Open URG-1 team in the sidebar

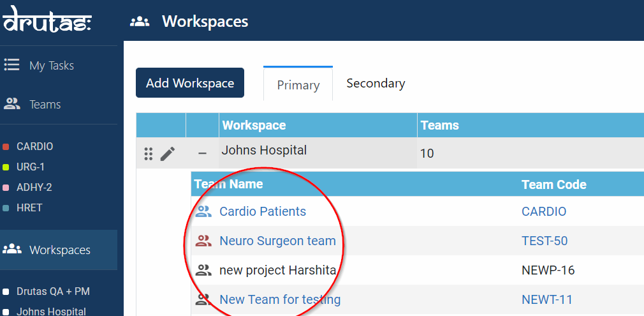[x=31, y=167]
